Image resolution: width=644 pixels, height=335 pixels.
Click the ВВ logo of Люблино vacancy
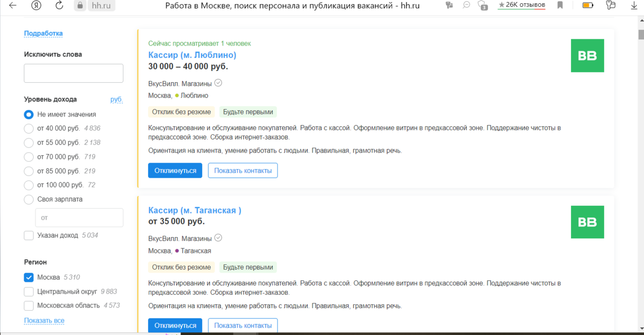coord(588,56)
